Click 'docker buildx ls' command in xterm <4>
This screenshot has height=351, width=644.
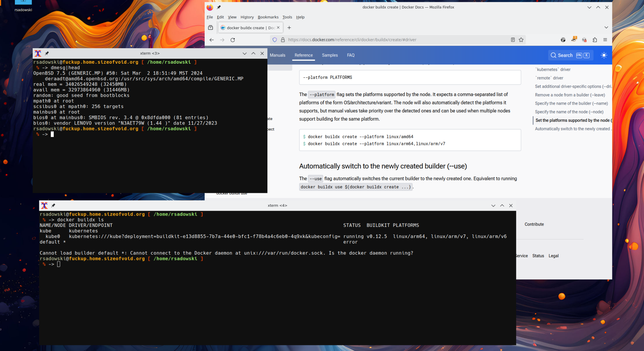click(81, 220)
